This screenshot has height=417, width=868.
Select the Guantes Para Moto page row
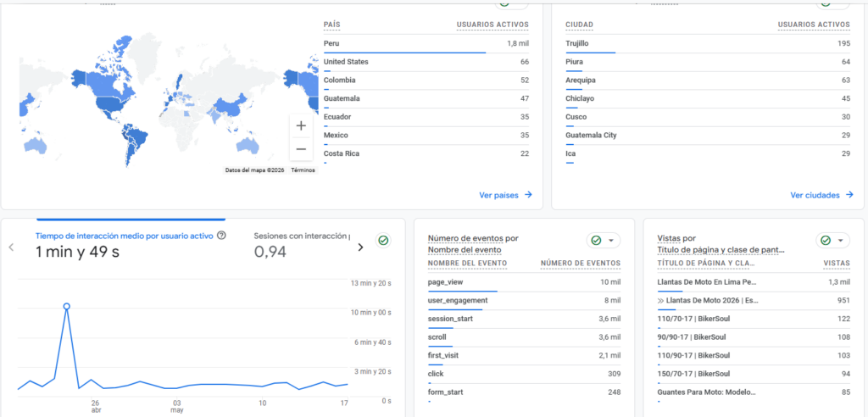tap(754, 392)
